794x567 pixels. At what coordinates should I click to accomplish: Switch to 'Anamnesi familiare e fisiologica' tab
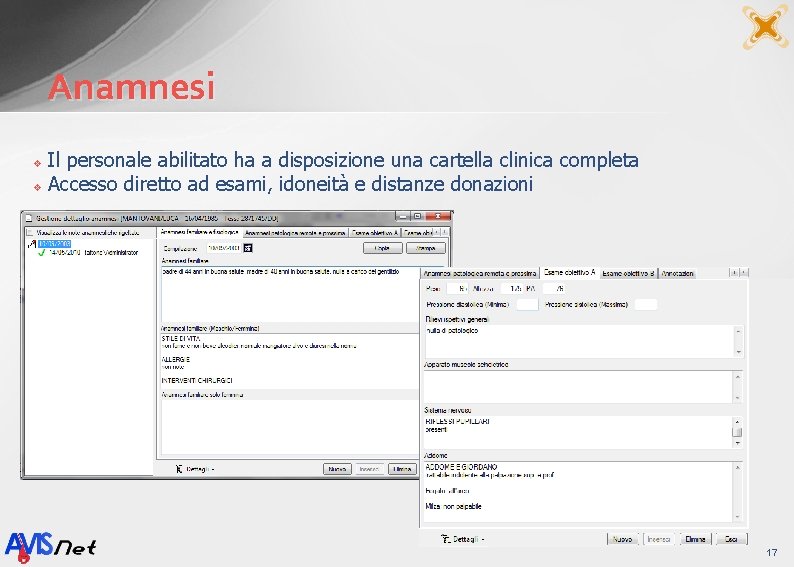[x=199, y=232]
